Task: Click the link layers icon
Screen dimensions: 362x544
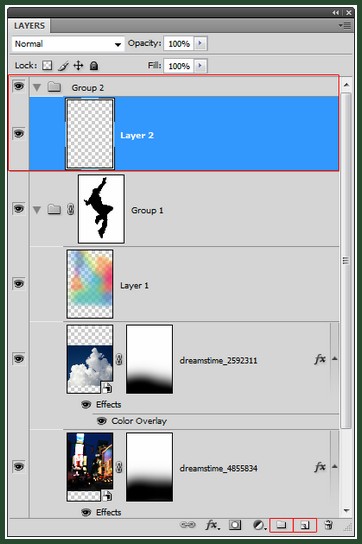Action: click(188, 525)
